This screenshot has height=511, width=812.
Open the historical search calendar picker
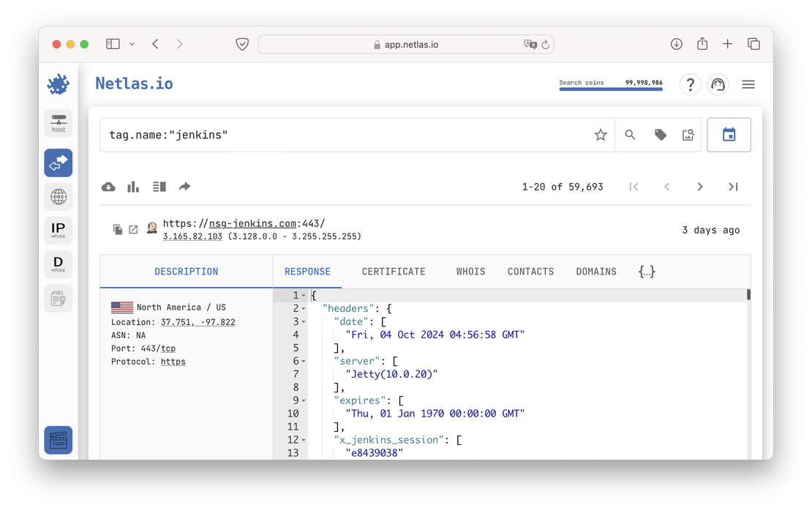coord(729,135)
